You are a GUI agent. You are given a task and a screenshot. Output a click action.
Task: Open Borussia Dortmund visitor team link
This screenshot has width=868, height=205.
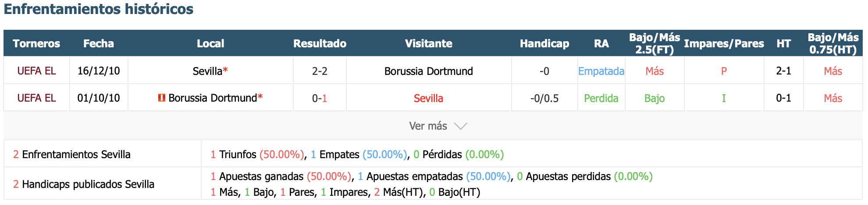point(429,71)
